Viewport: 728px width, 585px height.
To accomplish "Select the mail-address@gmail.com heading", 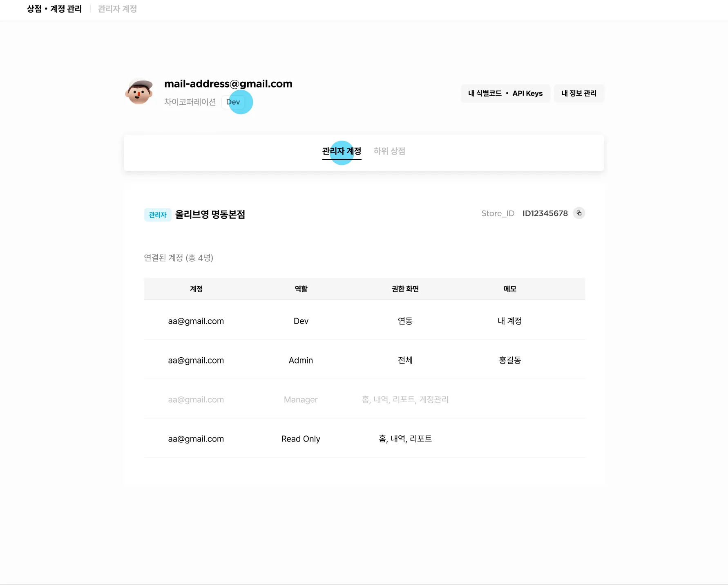I will pos(228,84).
